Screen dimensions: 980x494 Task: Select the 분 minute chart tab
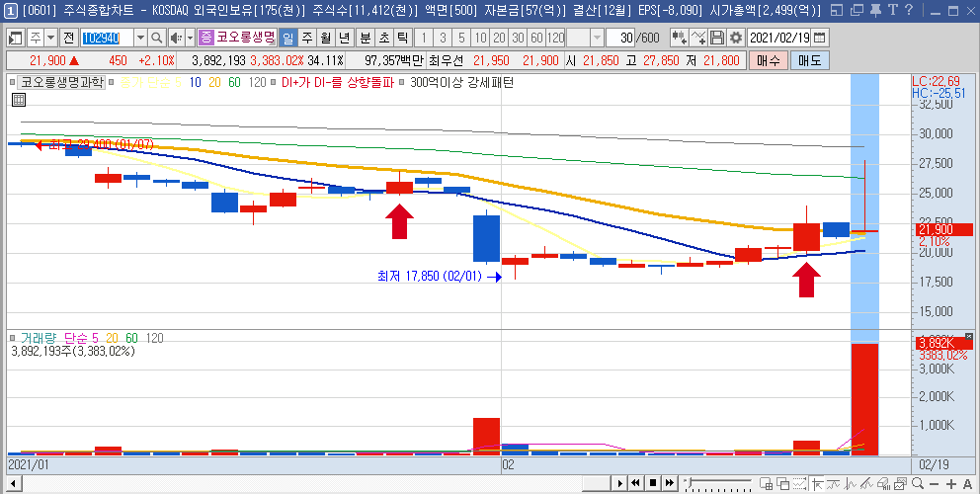tap(366, 39)
